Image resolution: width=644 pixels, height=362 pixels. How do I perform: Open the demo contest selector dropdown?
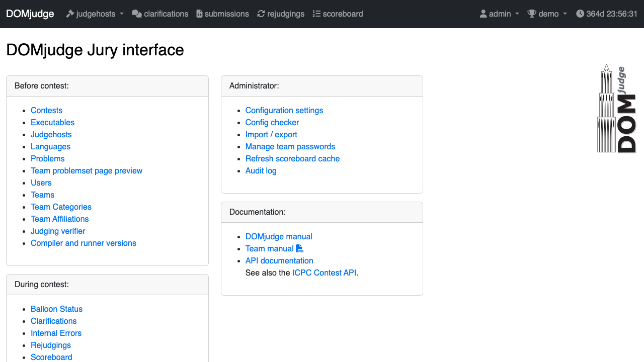[547, 14]
